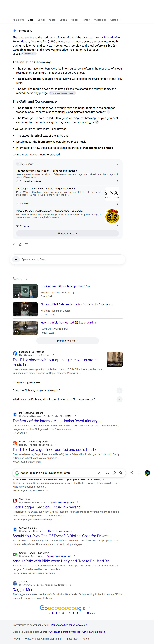
Task: Open the Алатки tools dropdown
Action: [115, 20]
